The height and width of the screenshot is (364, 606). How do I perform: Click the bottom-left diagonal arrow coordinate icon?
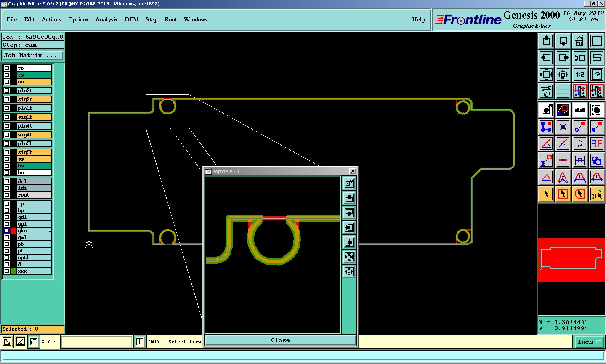pyautogui.click(x=7, y=342)
